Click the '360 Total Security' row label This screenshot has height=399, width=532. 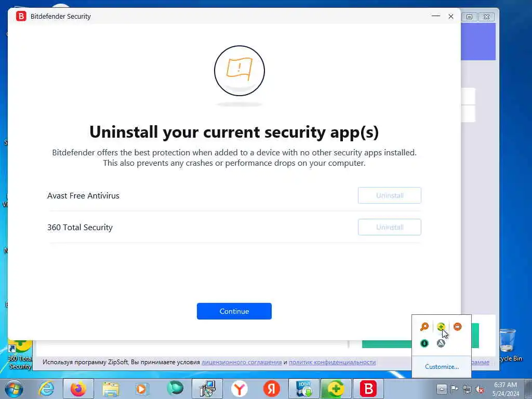[x=79, y=228]
